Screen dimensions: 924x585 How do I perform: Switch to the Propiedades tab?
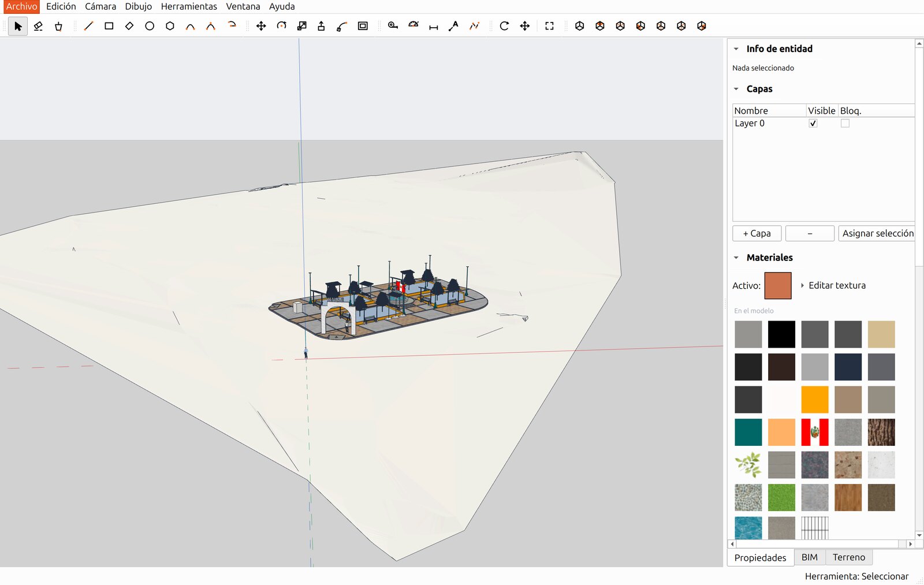pyautogui.click(x=760, y=557)
